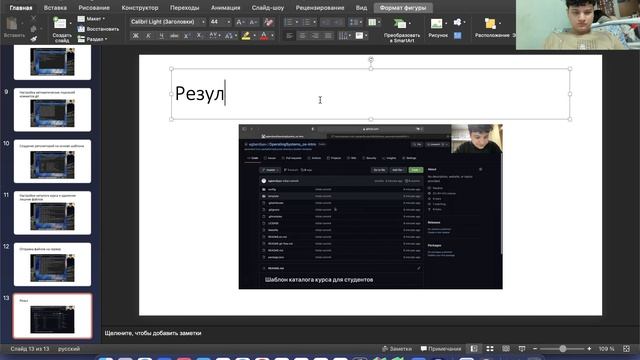Center the text alignment
The height and width of the screenshot is (360, 640).
(302, 36)
